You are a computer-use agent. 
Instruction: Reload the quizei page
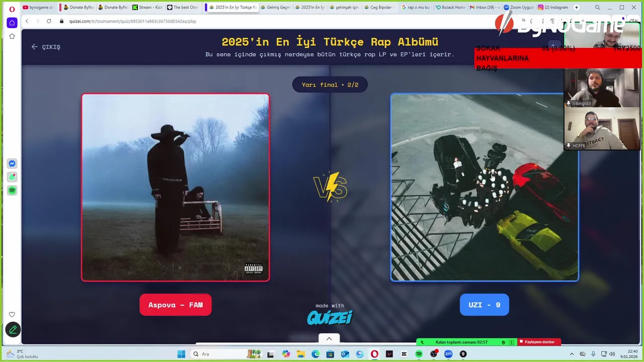point(49,21)
